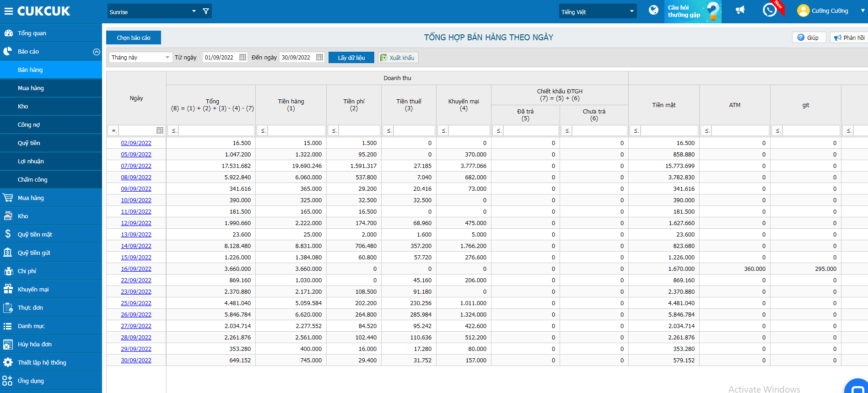
Task: Open Tổng quan dashboard
Action: coord(51,33)
